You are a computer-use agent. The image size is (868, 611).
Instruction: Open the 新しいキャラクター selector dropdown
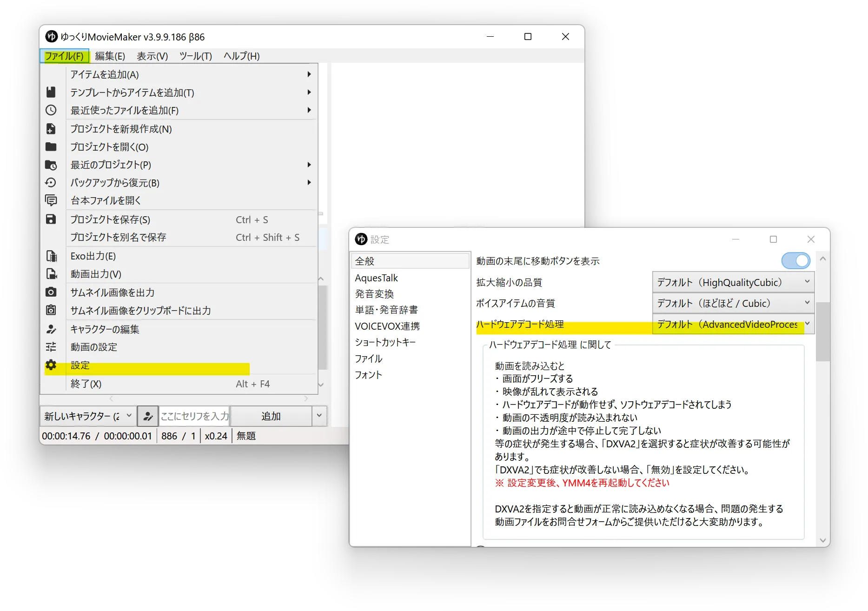[88, 416]
